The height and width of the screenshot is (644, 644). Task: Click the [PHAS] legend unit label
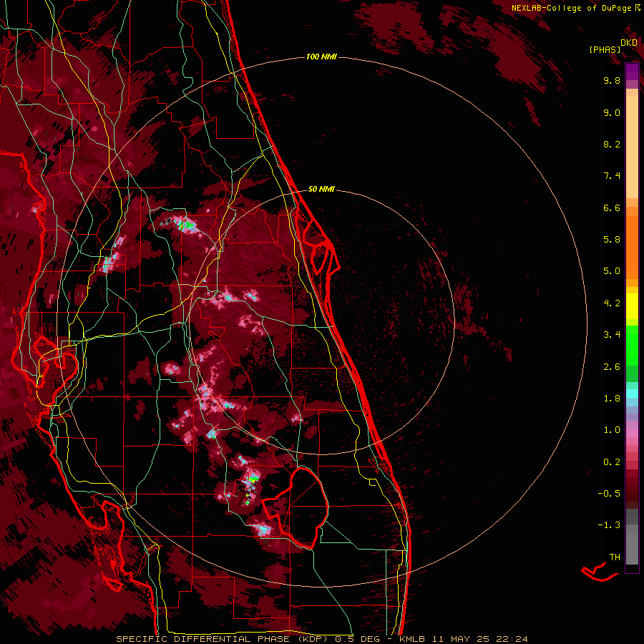[605, 50]
